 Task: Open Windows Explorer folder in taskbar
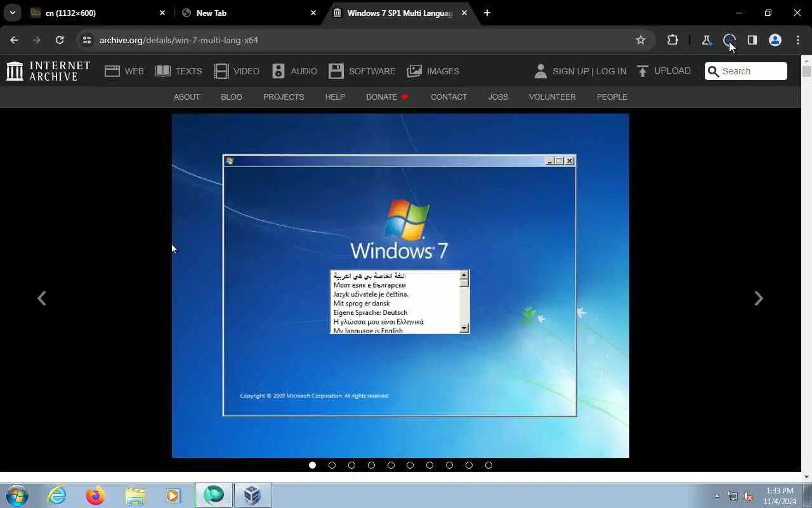point(135,495)
